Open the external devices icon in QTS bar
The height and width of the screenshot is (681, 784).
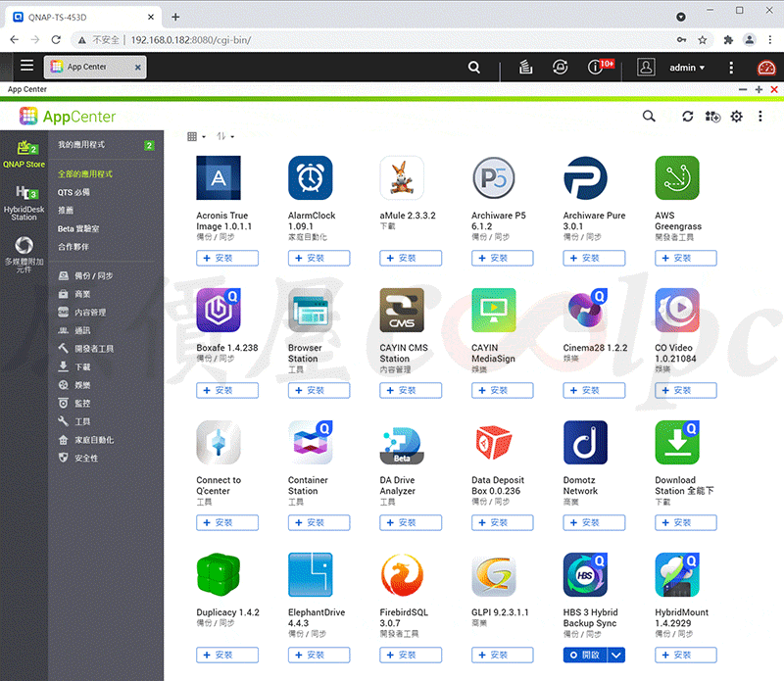(x=560, y=67)
